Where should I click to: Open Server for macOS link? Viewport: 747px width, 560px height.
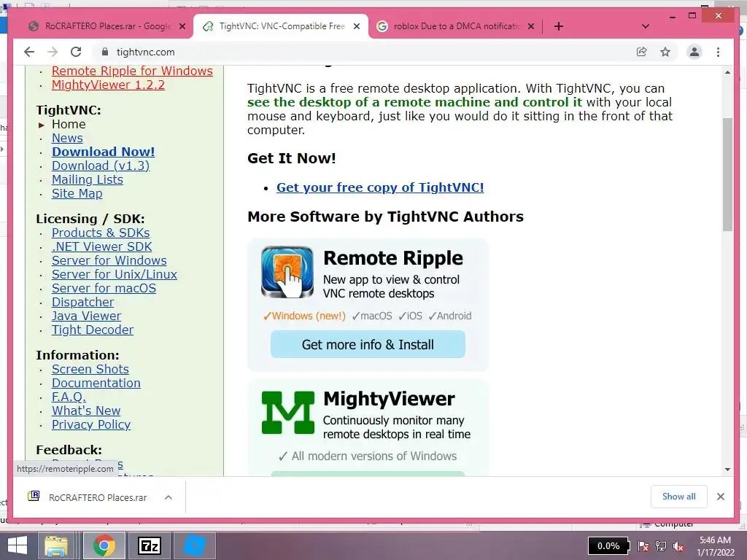[x=104, y=288]
